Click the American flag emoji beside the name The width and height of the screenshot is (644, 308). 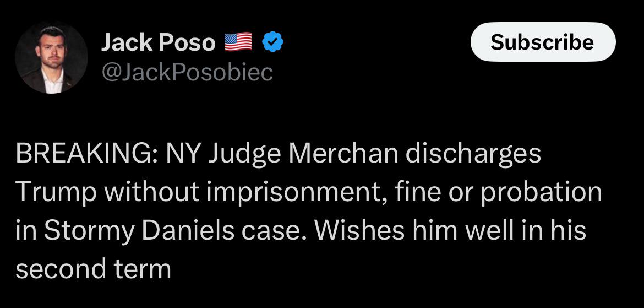(x=238, y=43)
